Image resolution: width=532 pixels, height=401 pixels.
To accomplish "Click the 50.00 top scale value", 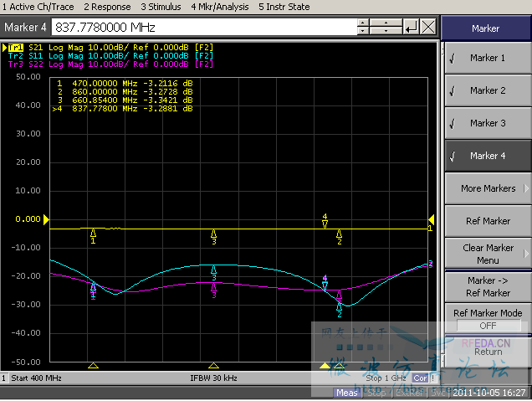I will (28, 77).
